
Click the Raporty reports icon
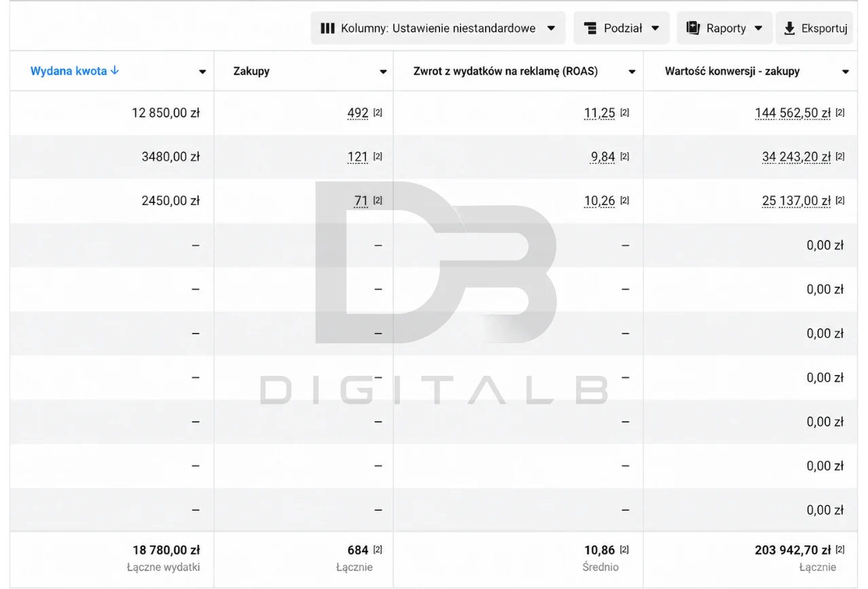693,29
